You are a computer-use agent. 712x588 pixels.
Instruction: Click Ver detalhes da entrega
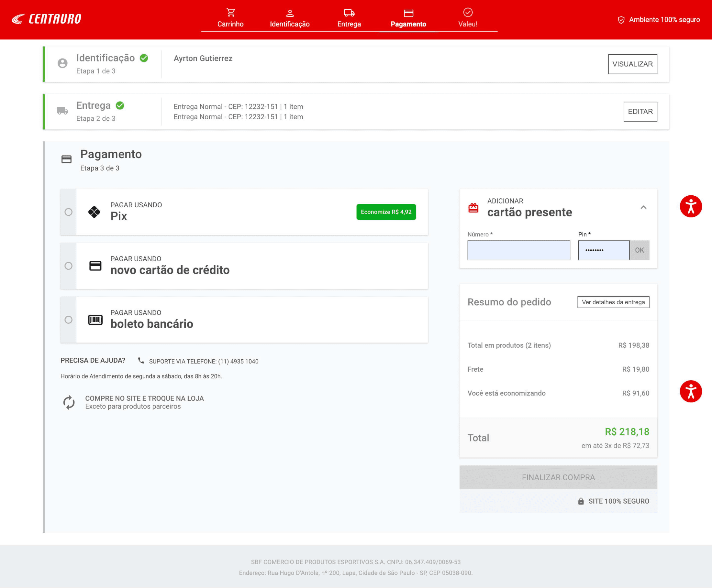point(613,302)
